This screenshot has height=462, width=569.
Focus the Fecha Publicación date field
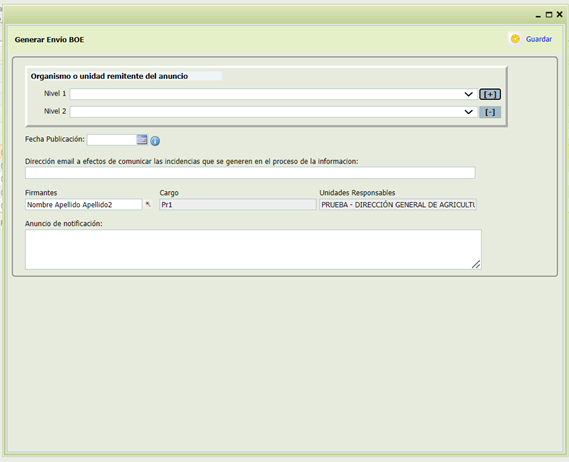tap(112, 140)
